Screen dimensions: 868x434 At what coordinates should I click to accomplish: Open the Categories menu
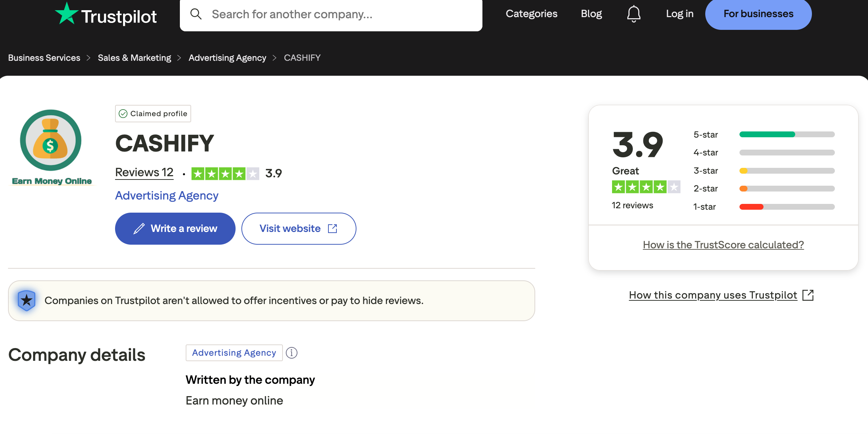(531, 14)
